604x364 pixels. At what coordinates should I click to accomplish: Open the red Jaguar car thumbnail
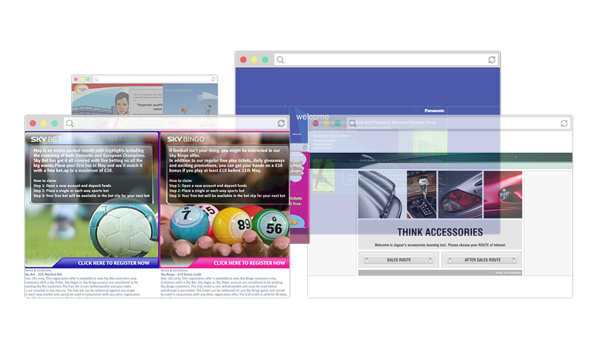503,194
